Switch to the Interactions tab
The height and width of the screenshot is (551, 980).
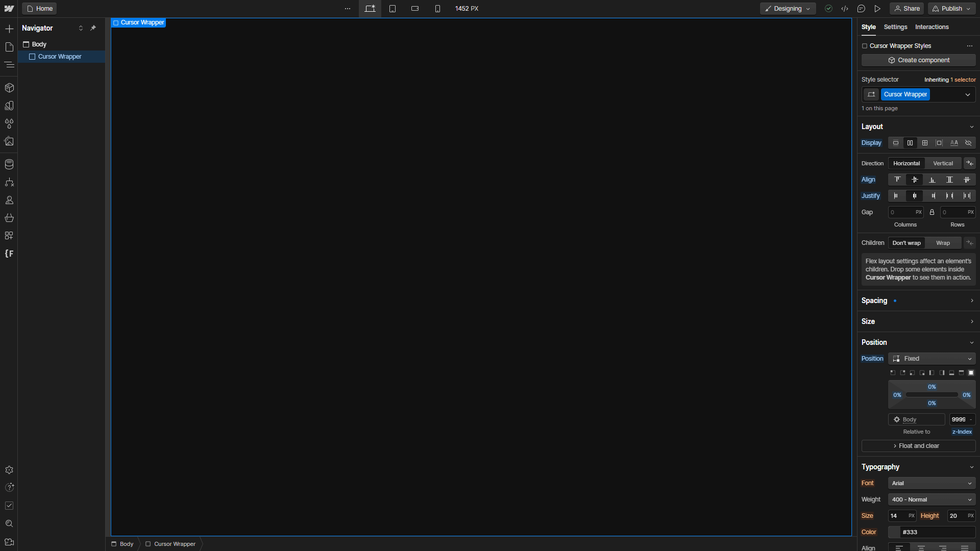click(x=932, y=27)
